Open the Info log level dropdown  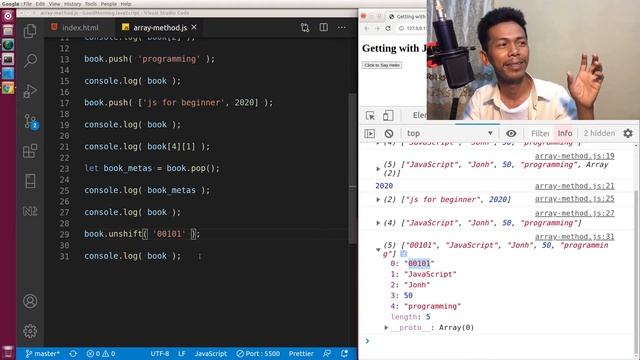[565, 133]
